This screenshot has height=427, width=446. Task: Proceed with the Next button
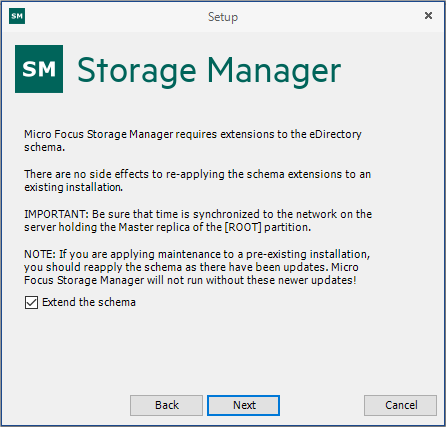click(x=243, y=405)
